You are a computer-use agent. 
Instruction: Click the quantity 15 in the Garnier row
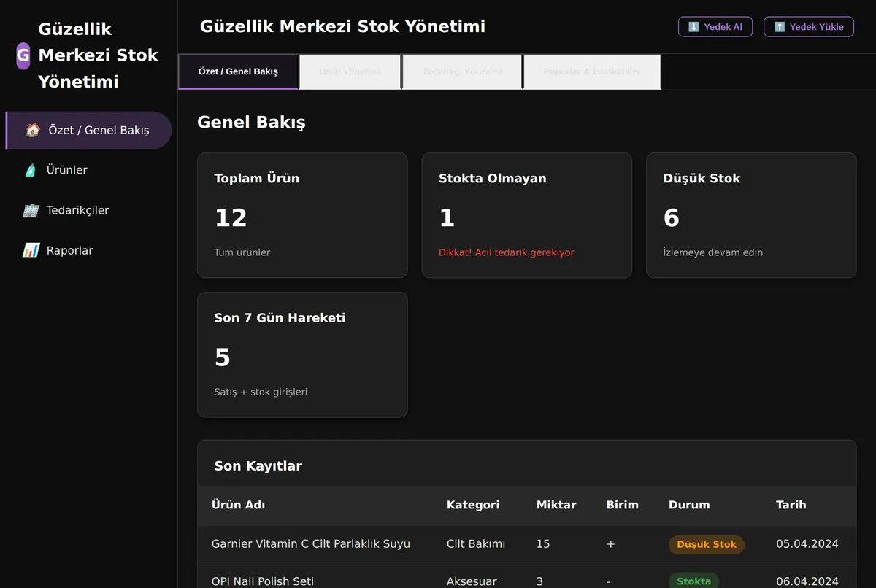click(543, 544)
